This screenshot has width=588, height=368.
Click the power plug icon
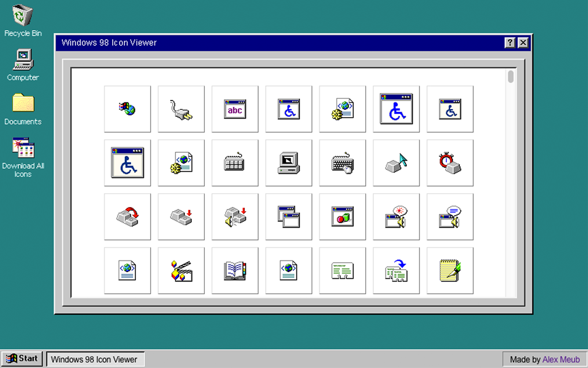[181, 109]
